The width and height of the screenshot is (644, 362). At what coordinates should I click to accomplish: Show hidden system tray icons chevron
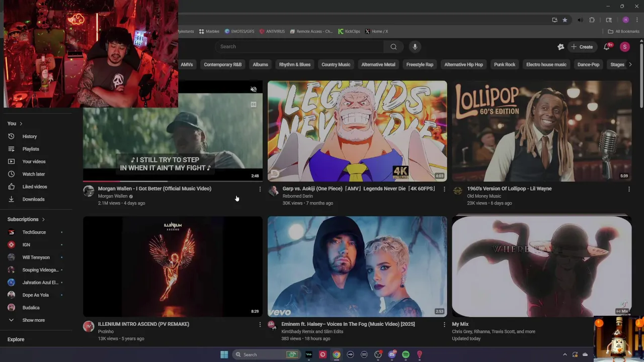565,354
